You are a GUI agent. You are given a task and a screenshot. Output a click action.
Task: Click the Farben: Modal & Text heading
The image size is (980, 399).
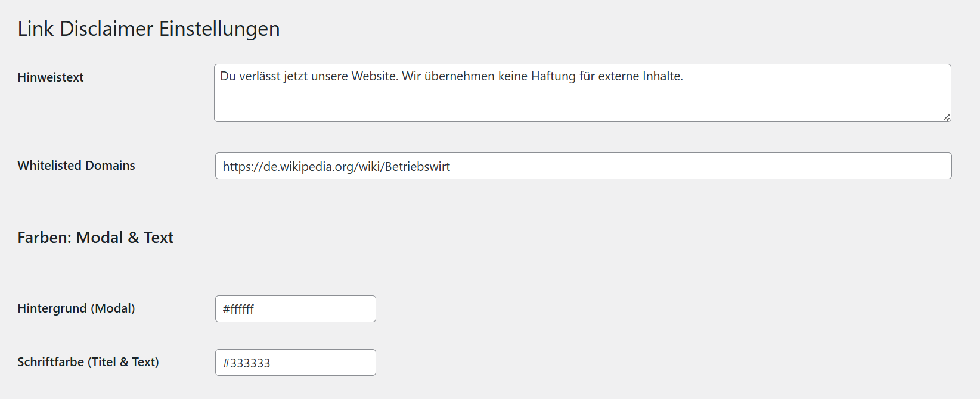95,238
